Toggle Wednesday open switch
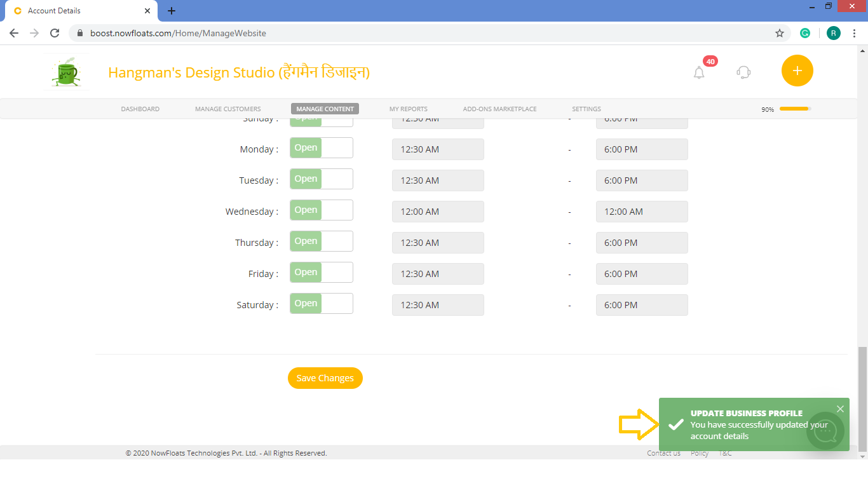 322,210
